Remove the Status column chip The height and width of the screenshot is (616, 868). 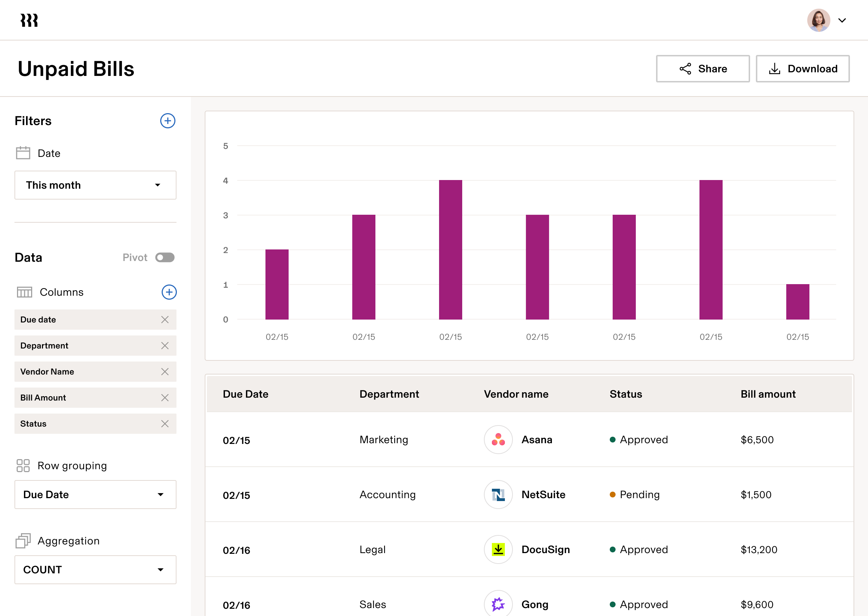point(165,424)
